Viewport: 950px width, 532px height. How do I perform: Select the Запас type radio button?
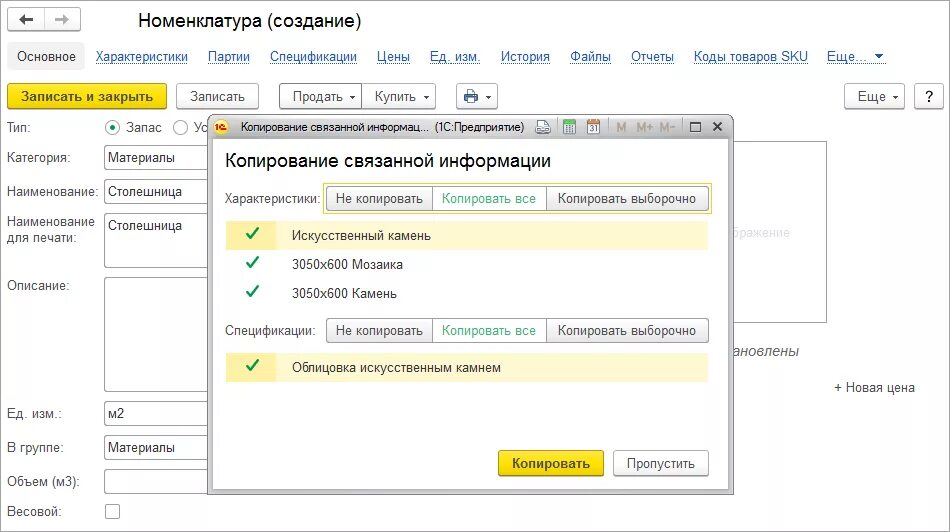point(112,127)
